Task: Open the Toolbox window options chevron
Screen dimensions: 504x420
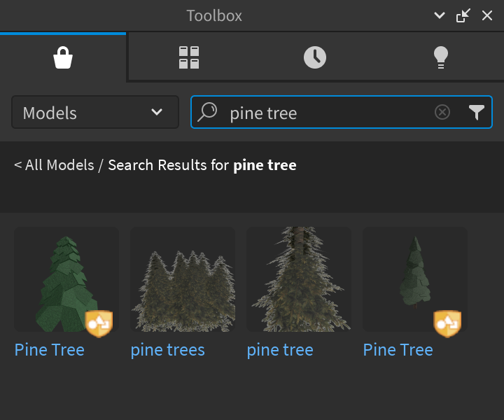Action: coord(440,15)
